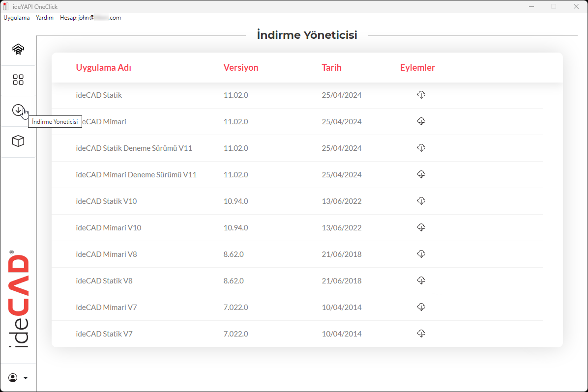588x392 pixels.
Task: Open the home icon in sidebar
Action: tap(18, 49)
